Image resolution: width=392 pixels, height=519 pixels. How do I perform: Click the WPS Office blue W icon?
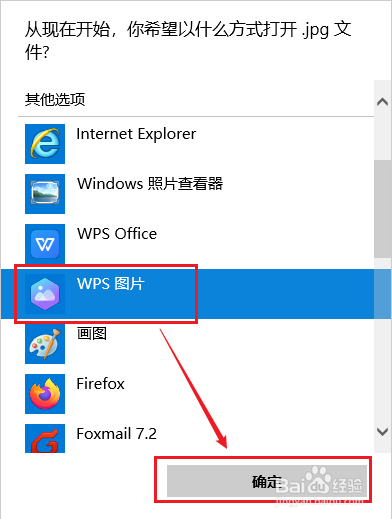pos(45,244)
